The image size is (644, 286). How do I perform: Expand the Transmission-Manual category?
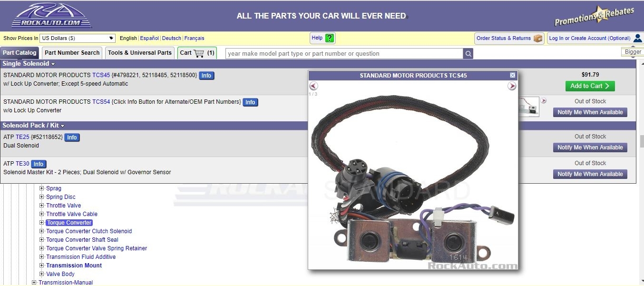(34, 283)
